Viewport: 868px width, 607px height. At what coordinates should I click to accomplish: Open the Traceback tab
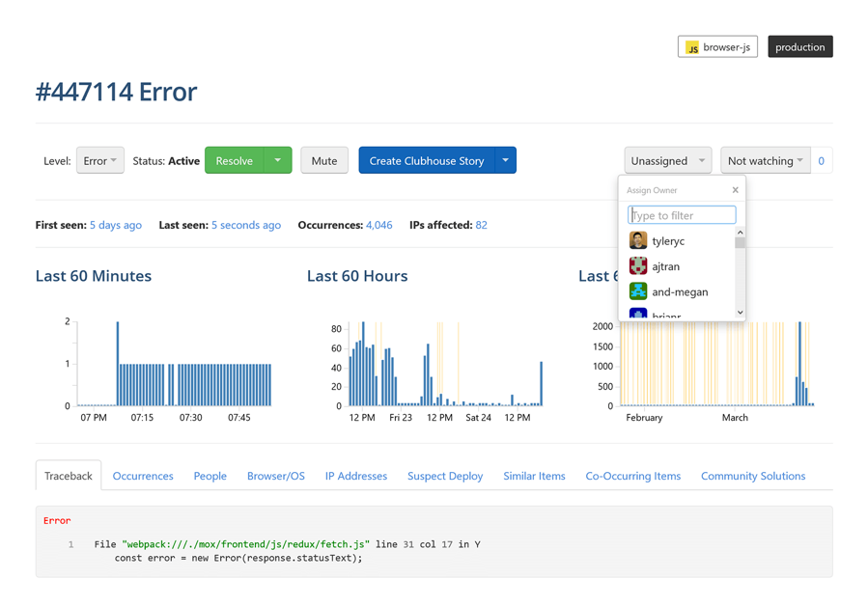[69, 476]
